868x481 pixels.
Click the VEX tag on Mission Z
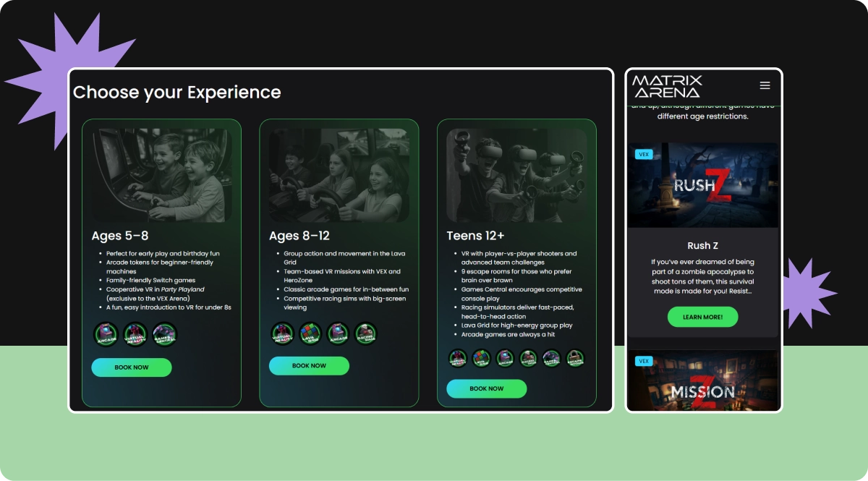[x=644, y=361]
